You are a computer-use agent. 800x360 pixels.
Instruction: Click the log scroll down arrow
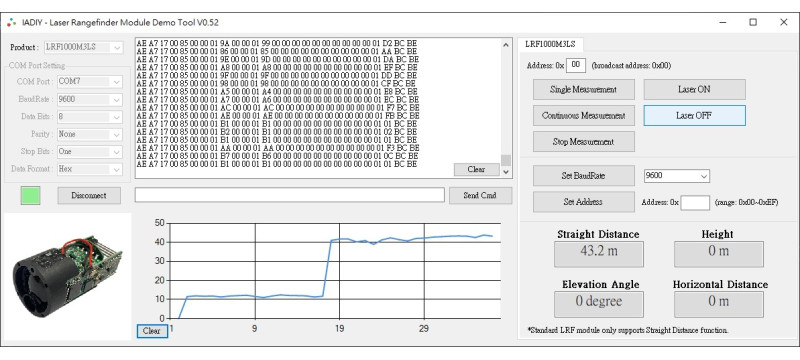506,172
